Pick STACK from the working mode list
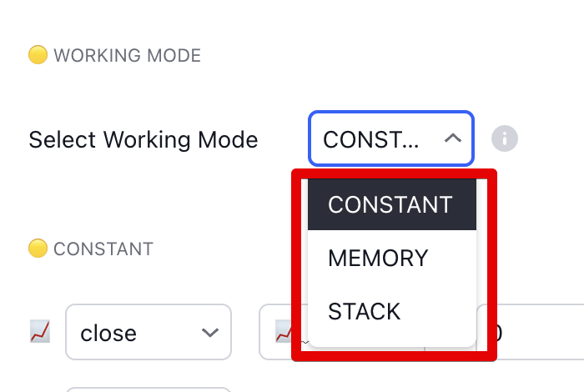Screen dimensions: 584x392 [365, 312]
